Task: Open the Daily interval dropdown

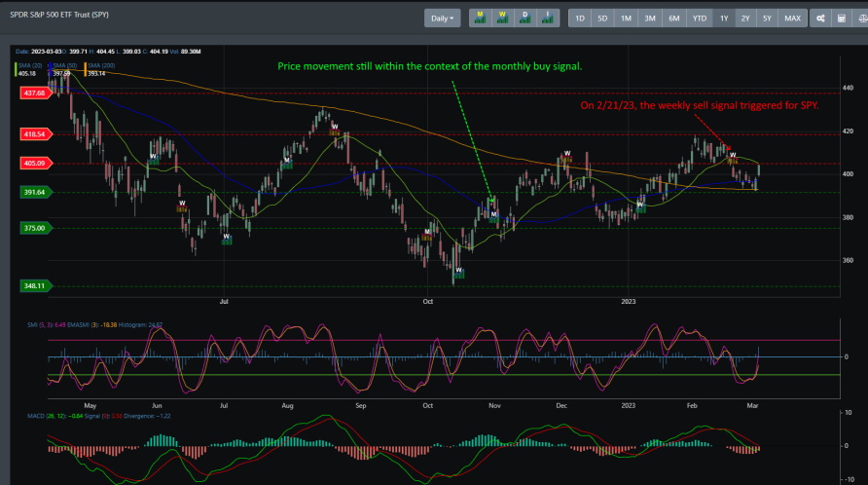Action: tap(442, 19)
